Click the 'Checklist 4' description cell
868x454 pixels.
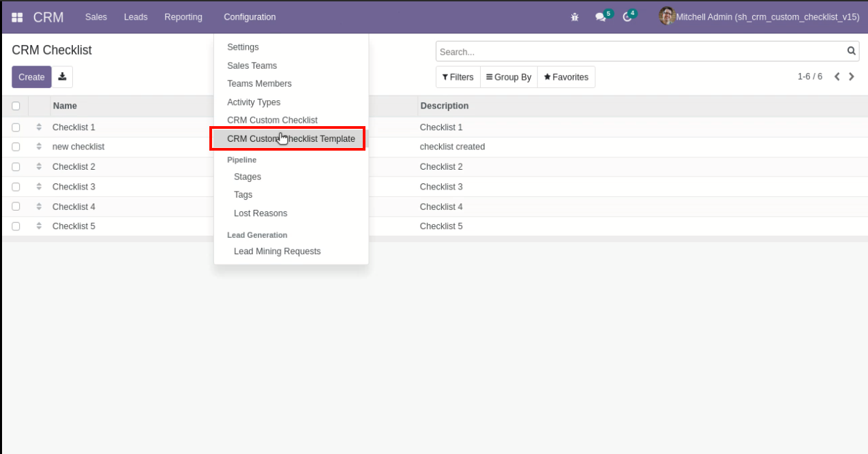click(441, 207)
